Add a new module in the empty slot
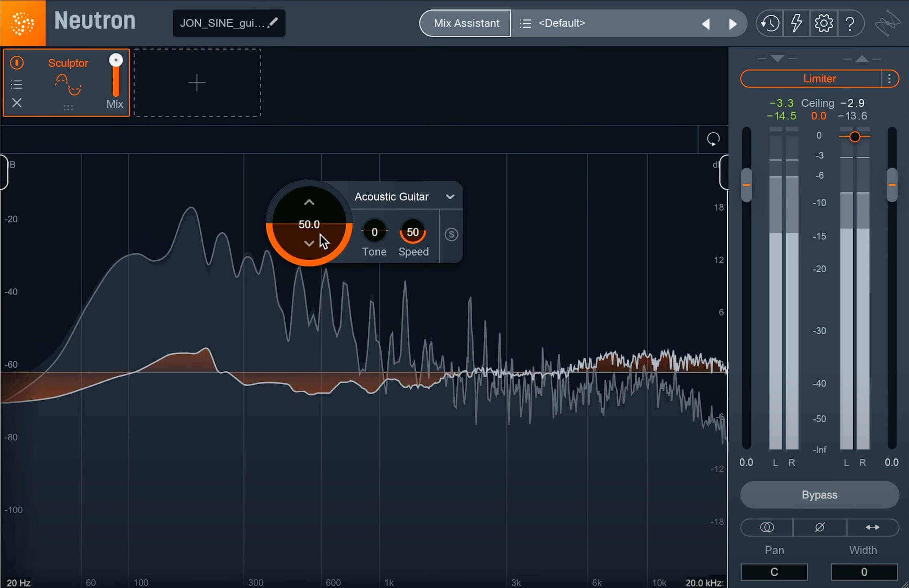Image resolution: width=909 pixels, height=588 pixels. [x=197, y=83]
